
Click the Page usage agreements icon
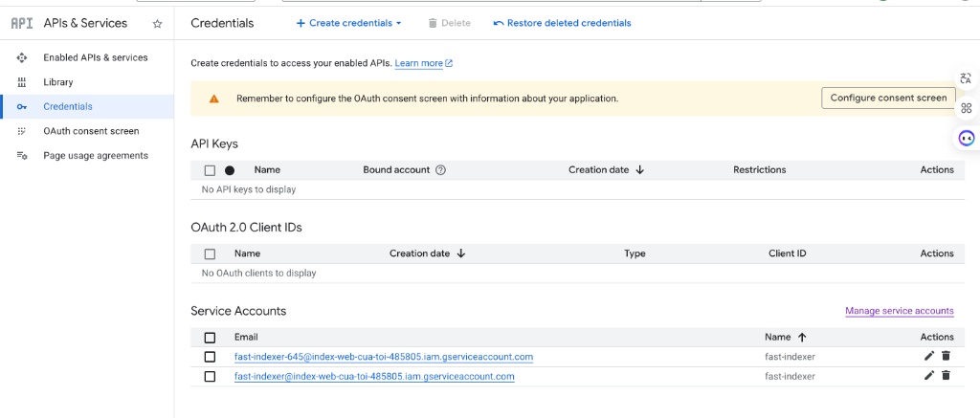pyautogui.click(x=22, y=156)
